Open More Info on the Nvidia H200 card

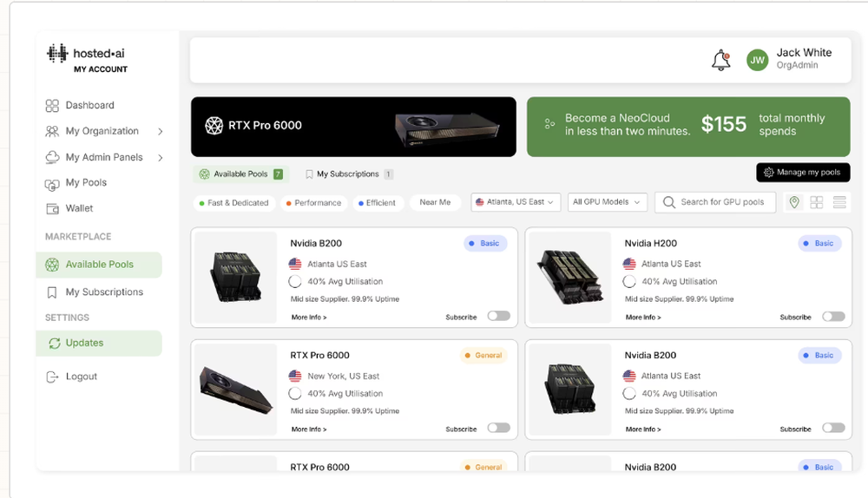643,318
